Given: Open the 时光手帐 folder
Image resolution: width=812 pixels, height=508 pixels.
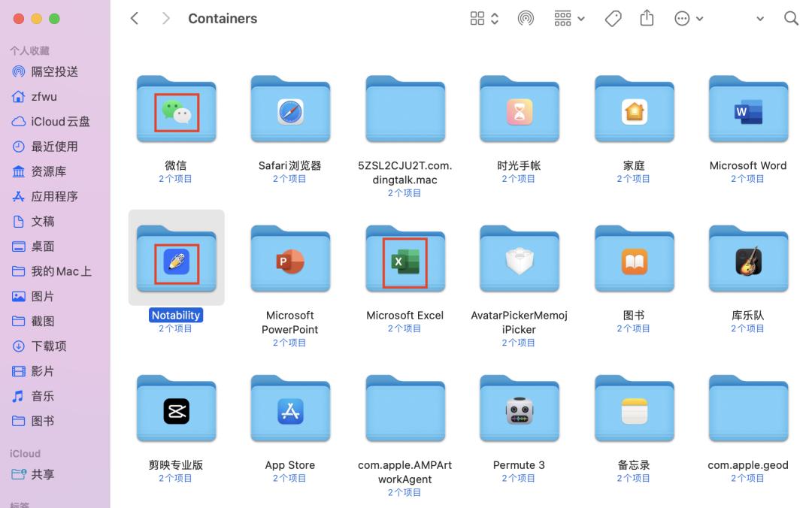Looking at the screenshot, I should pos(519,109).
